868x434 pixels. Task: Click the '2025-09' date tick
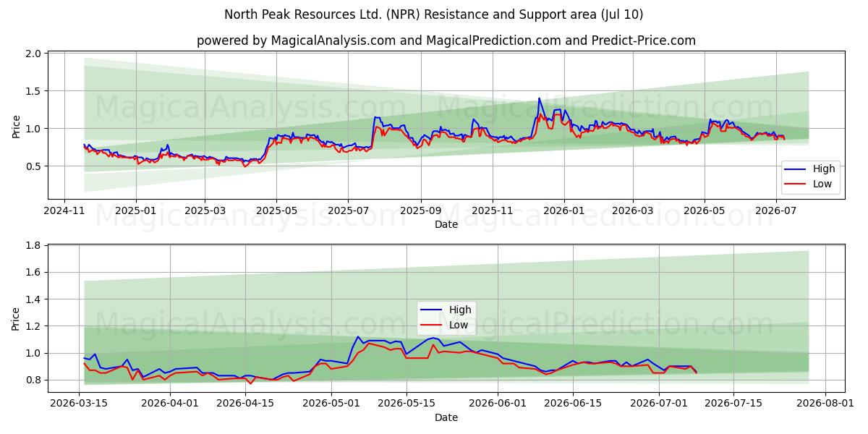[421, 210]
